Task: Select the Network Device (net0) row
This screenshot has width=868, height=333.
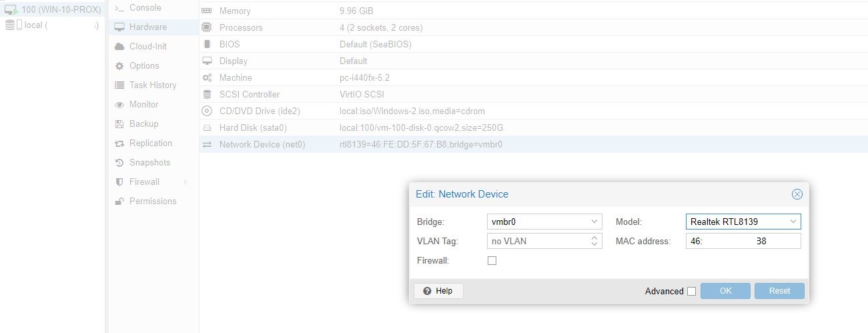Action: click(533, 144)
